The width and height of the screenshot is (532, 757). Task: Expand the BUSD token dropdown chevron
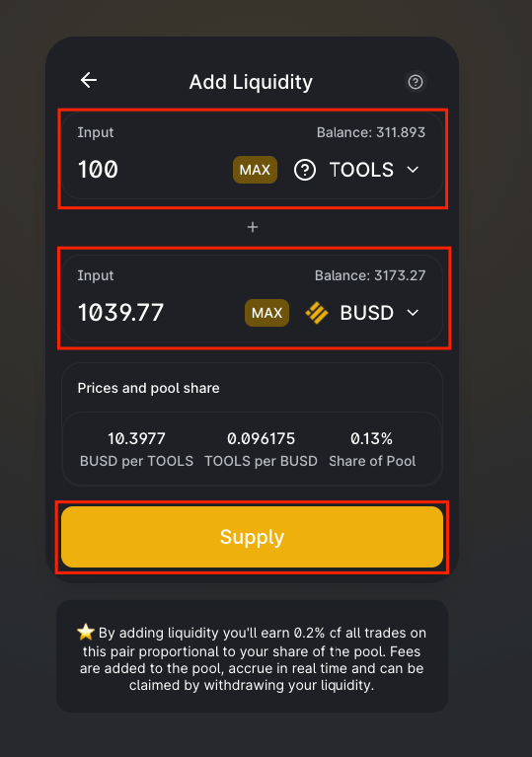[413, 313]
